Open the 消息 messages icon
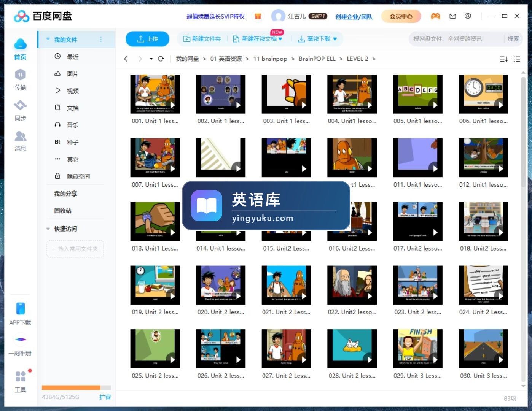This screenshot has width=532, height=411. click(x=20, y=136)
